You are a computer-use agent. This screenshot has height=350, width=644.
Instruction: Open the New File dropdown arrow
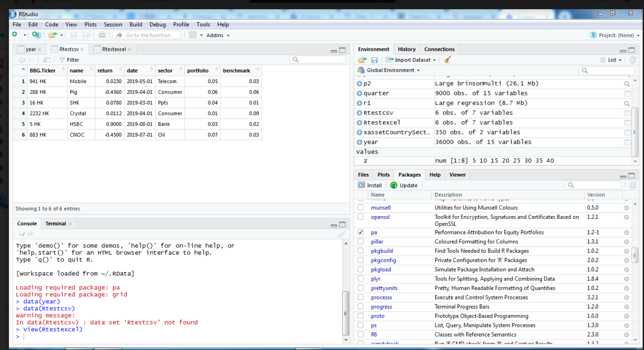click(x=25, y=35)
